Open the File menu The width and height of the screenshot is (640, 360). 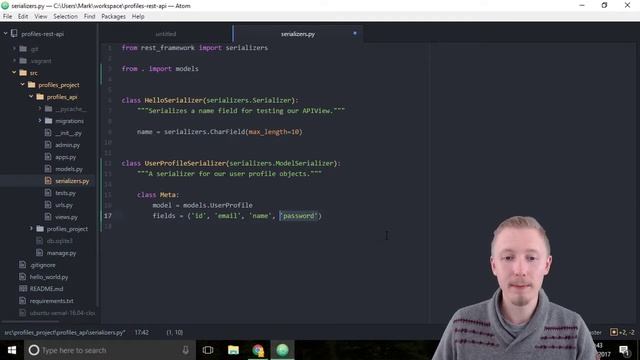pyautogui.click(x=7, y=16)
